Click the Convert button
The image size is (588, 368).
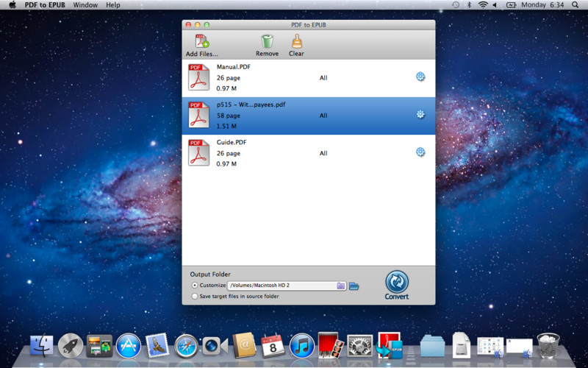point(397,286)
